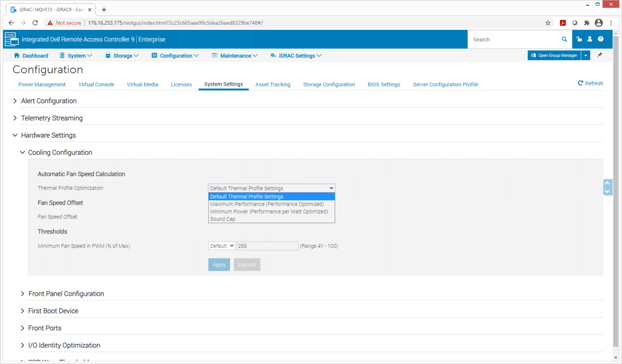This screenshot has width=622, height=364.
Task: Bookmark page with the star icon
Action: coord(548,23)
